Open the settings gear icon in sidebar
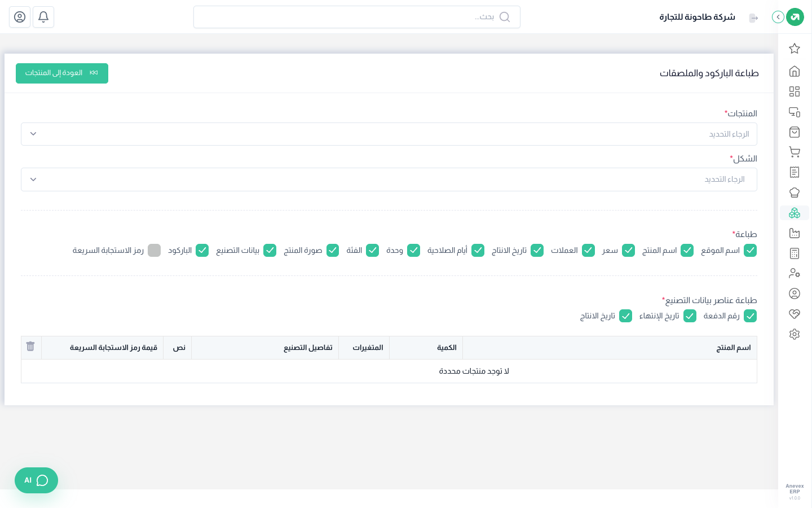 click(x=795, y=334)
